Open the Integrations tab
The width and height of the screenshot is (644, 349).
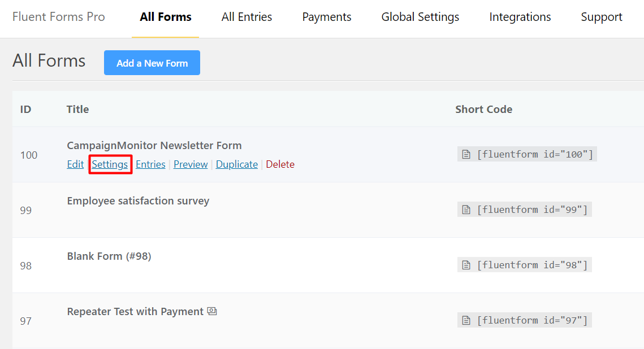(x=520, y=18)
